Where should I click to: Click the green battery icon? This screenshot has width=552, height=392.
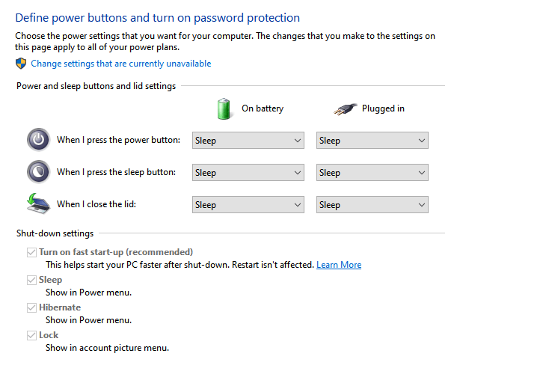(x=224, y=108)
